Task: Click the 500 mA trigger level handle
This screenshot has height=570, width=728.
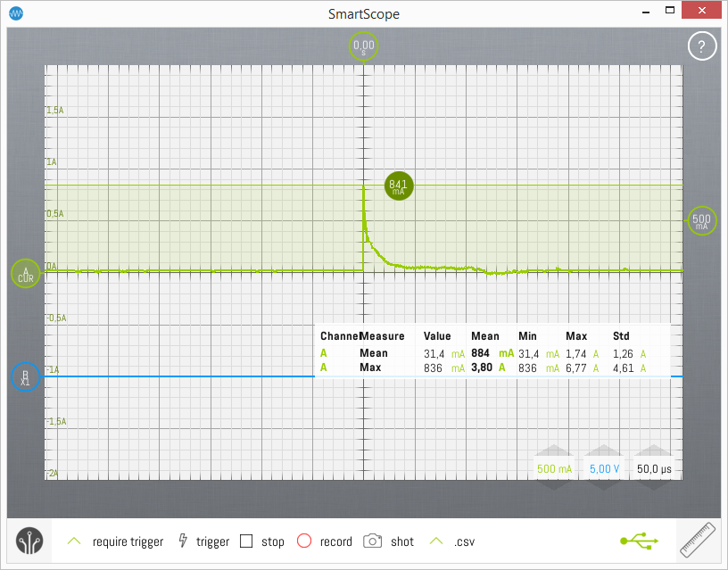Action: 702,220
